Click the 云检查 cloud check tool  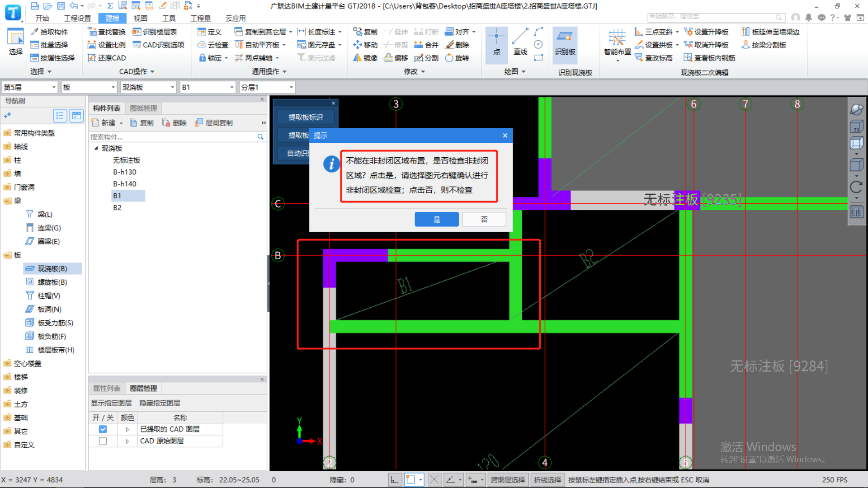(x=213, y=45)
